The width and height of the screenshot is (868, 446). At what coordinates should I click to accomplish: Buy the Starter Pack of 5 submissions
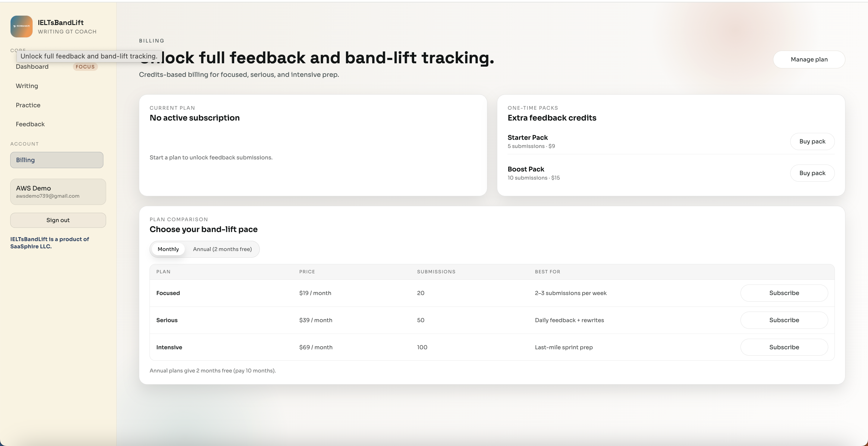click(x=812, y=141)
